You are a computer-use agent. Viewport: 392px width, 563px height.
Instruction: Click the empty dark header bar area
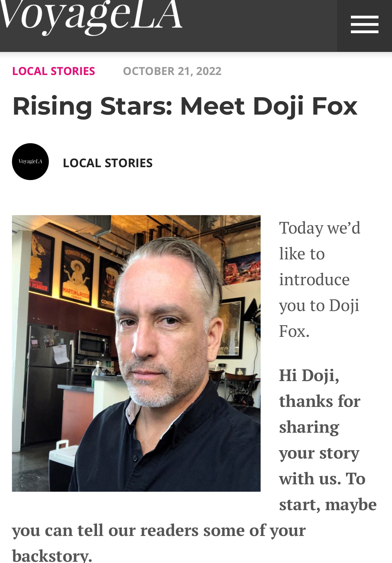pos(259,26)
